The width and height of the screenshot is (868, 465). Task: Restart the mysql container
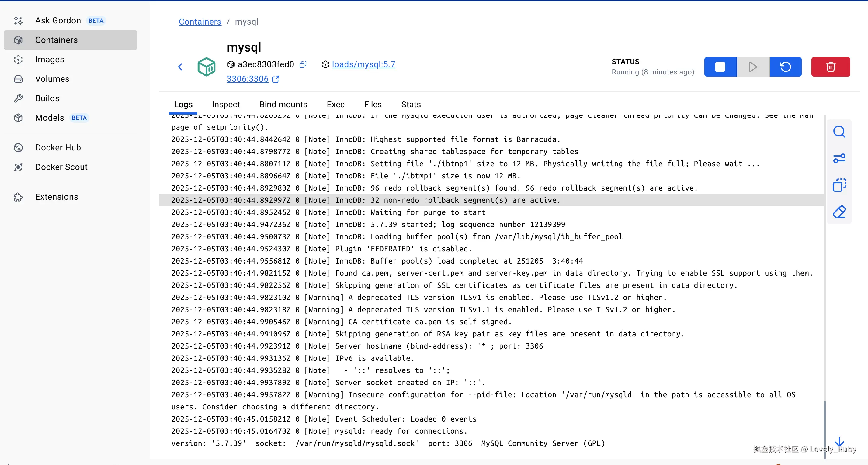coord(786,67)
